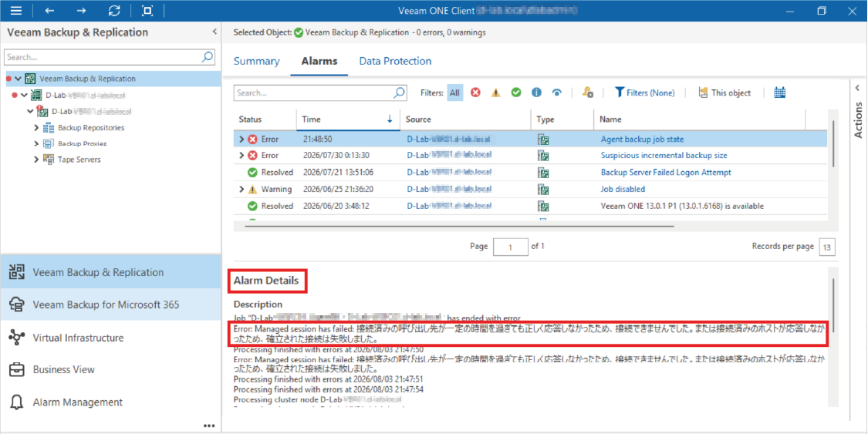Collapse the first D-Lab server node

24,95
